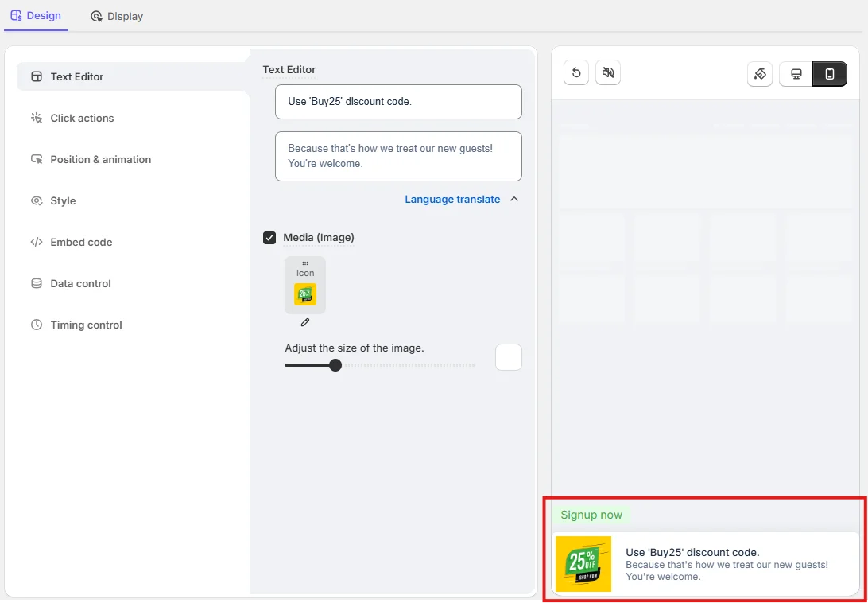This screenshot has width=868, height=603.
Task: Toggle the muted sound icon
Action: [608, 73]
